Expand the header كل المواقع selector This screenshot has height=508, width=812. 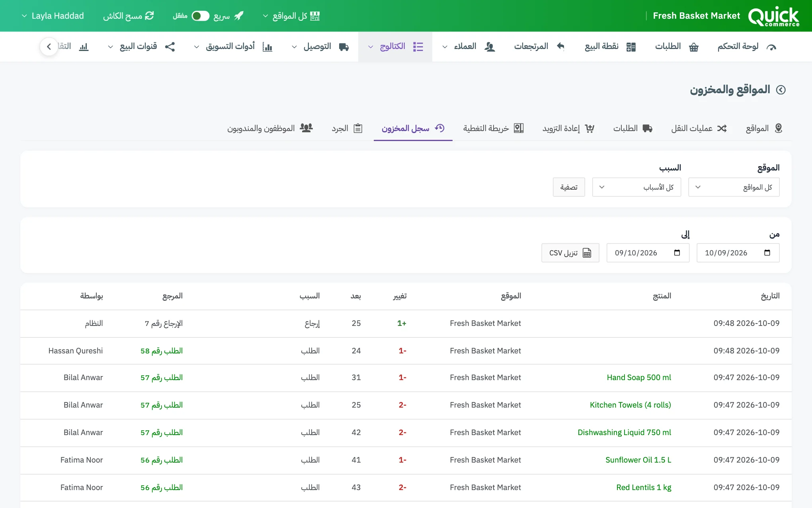coord(291,16)
